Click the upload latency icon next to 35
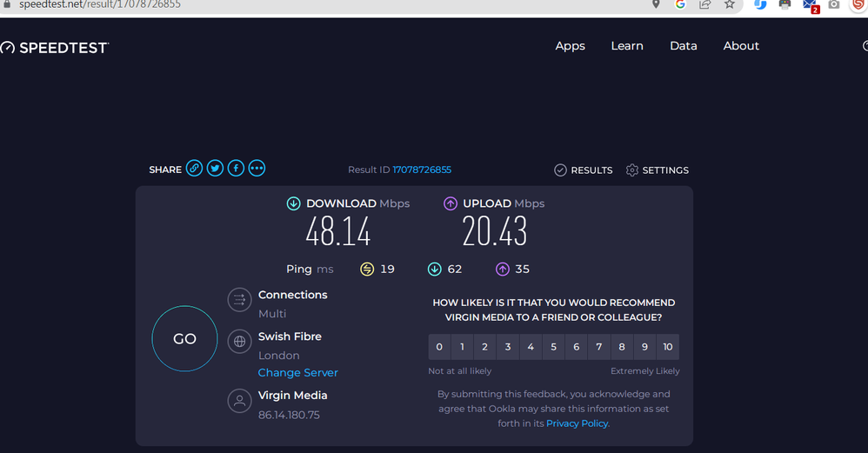 pyautogui.click(x=502, y=270)
